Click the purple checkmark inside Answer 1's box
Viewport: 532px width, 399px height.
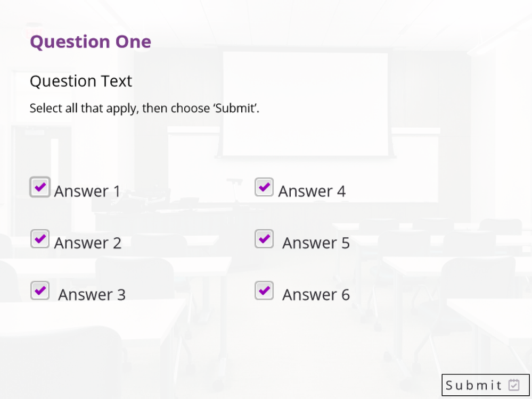point(40,187)
